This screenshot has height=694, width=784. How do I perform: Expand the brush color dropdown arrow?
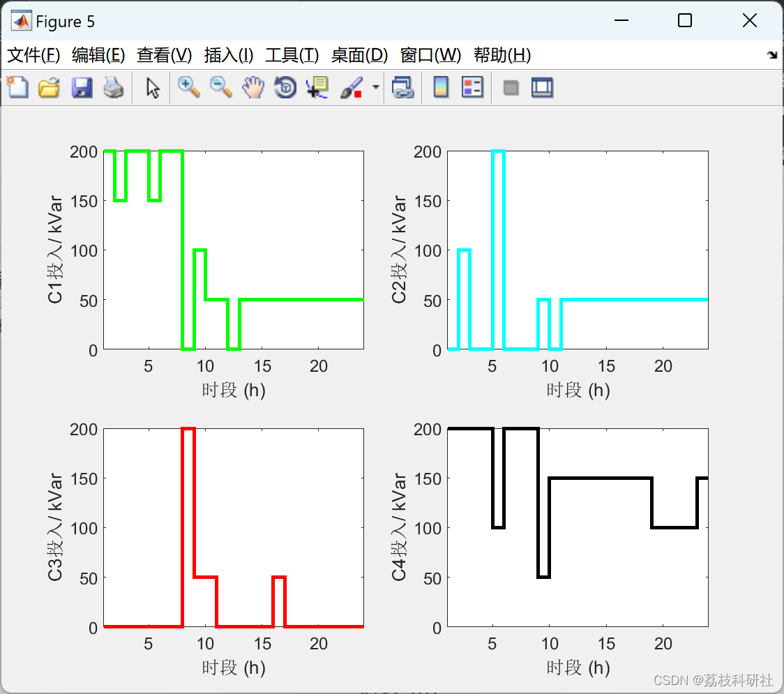click(376, 87)
